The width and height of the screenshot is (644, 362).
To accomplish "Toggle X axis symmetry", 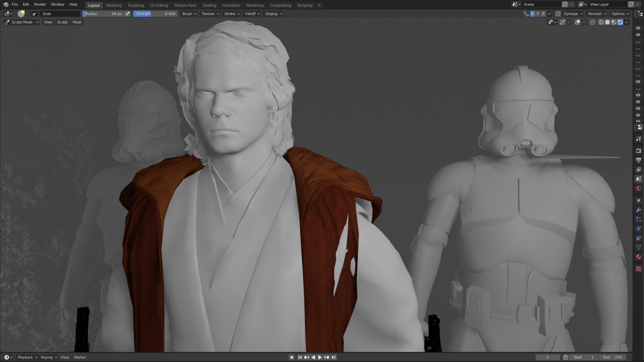I will [532, 14].
